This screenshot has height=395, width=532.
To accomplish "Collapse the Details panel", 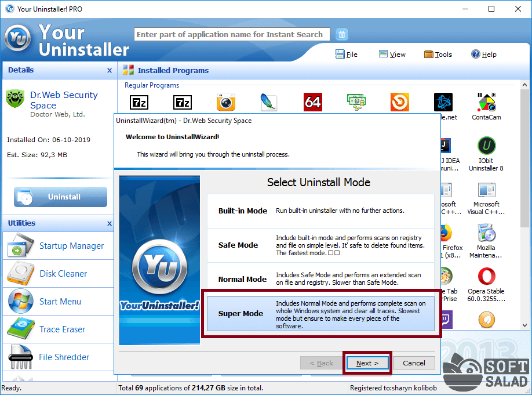I will pos(110,70).
